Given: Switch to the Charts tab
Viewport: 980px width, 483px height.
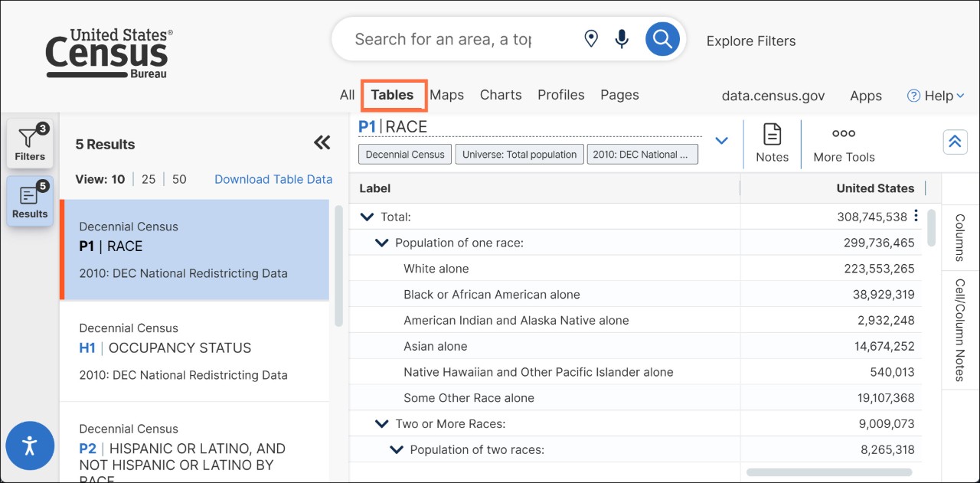Looking at the screenshot, I should click(501, 95).
